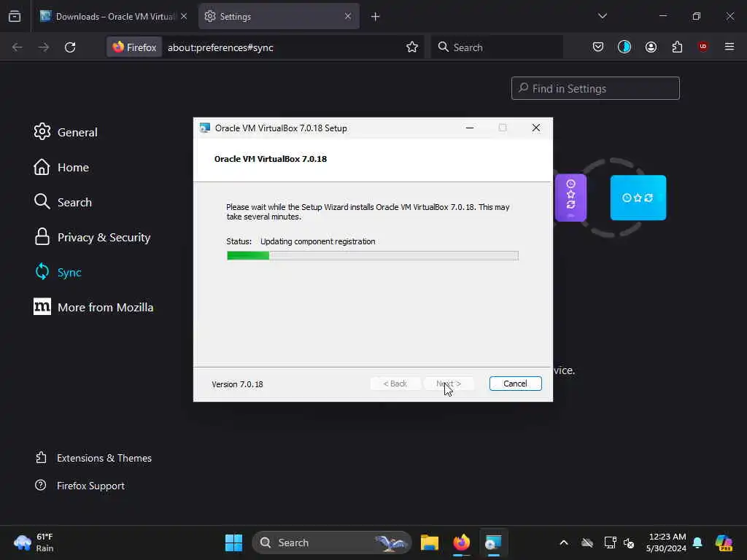Viewport: 747px width, 560px height.
Task: Show hidden system tray icons
Action: [x=564, y=542]
